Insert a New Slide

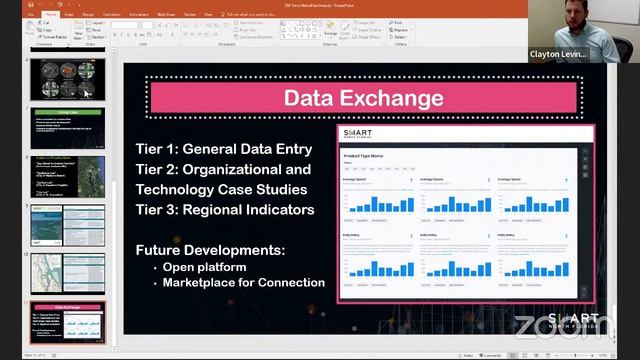pyautogui.click(x=78, y=30)
